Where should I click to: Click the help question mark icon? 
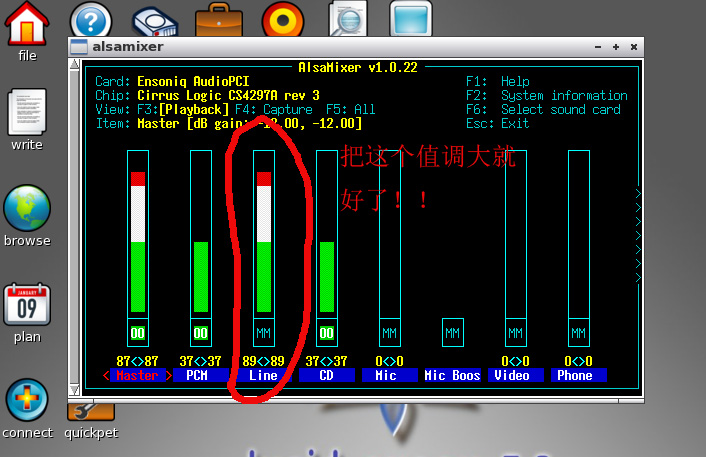point(90,21)
